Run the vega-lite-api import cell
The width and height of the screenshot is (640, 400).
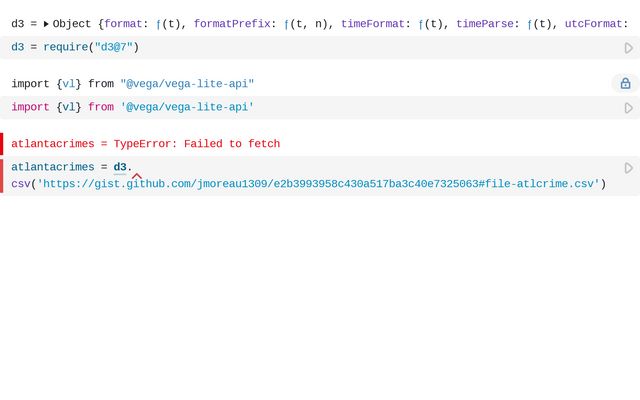pos(628,108)
